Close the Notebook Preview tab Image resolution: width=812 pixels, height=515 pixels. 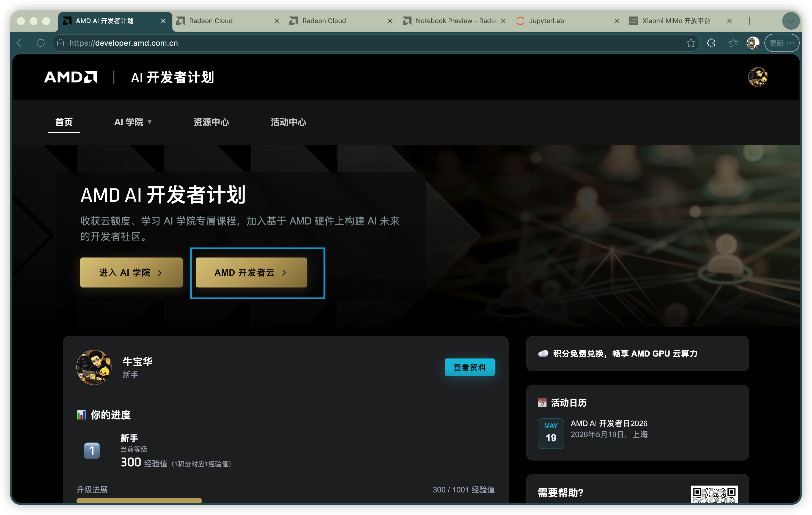pyautogui.click(x=503, y=21)
